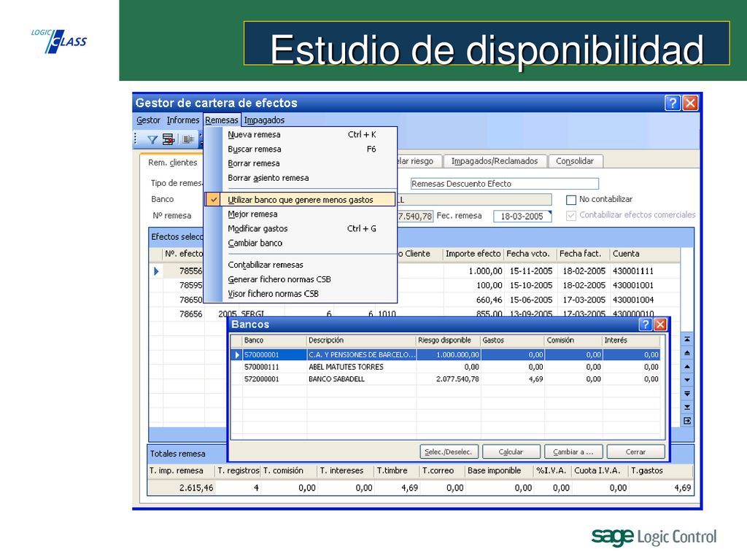Open the Informes menu
Viewport: 747px width, 560px height.
[182, 120]
